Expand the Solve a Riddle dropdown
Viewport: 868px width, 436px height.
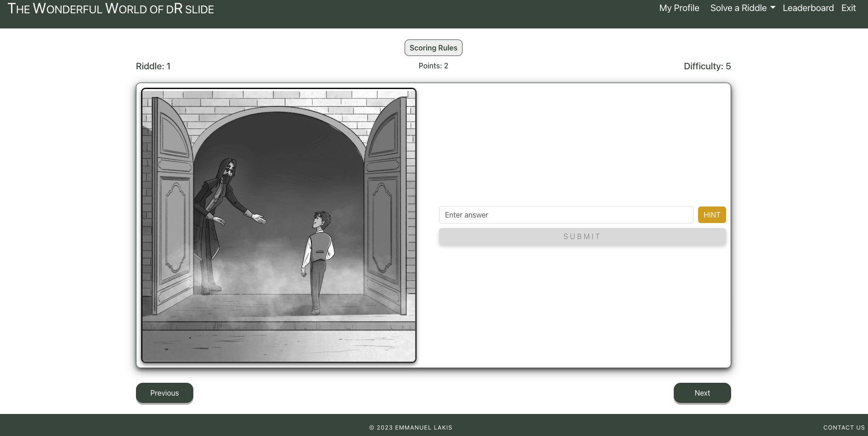click(742, 8)
